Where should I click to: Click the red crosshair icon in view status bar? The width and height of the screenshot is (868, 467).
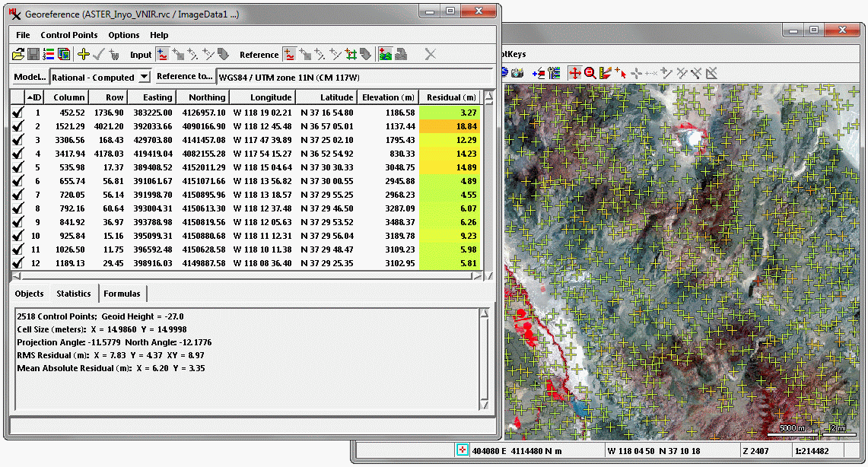(463, 450)
